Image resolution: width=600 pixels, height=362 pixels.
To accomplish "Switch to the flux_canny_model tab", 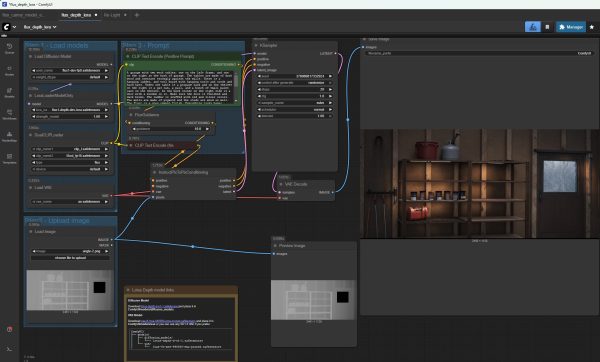I will click(x=22, y=15).
